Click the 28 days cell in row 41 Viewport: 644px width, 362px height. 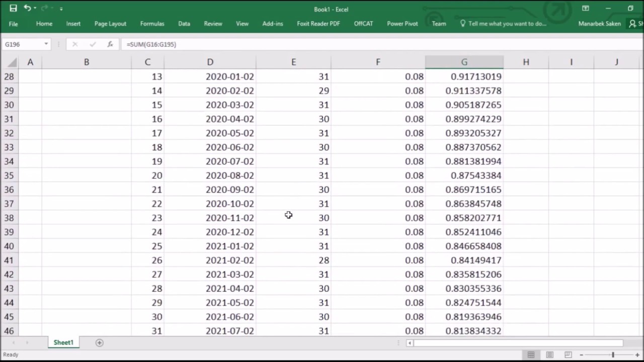(293, 260)
